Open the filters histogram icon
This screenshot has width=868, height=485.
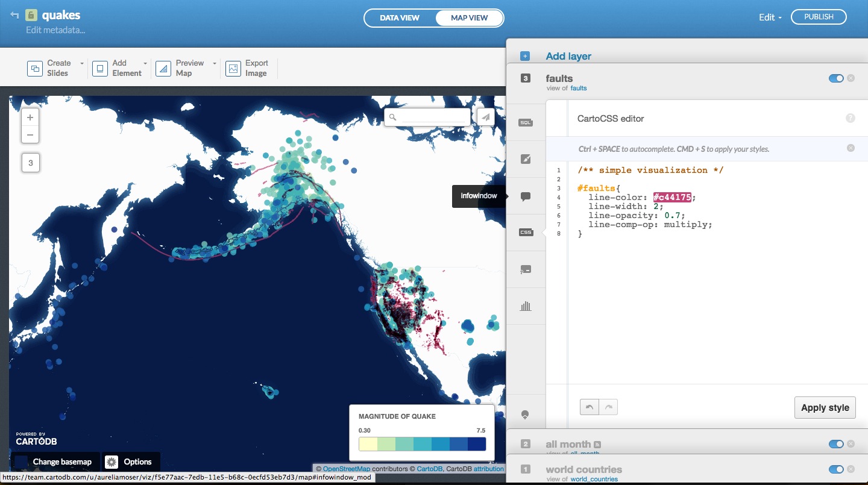526,306
